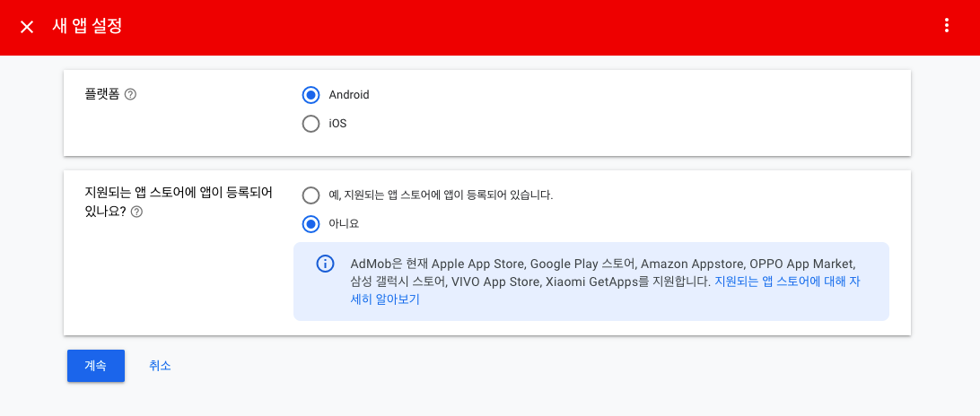Image resolution: width=980 pixels, height=416 pixels.
Task: Close the 새 앱 설정 dialog
Action: coord(27,27)
